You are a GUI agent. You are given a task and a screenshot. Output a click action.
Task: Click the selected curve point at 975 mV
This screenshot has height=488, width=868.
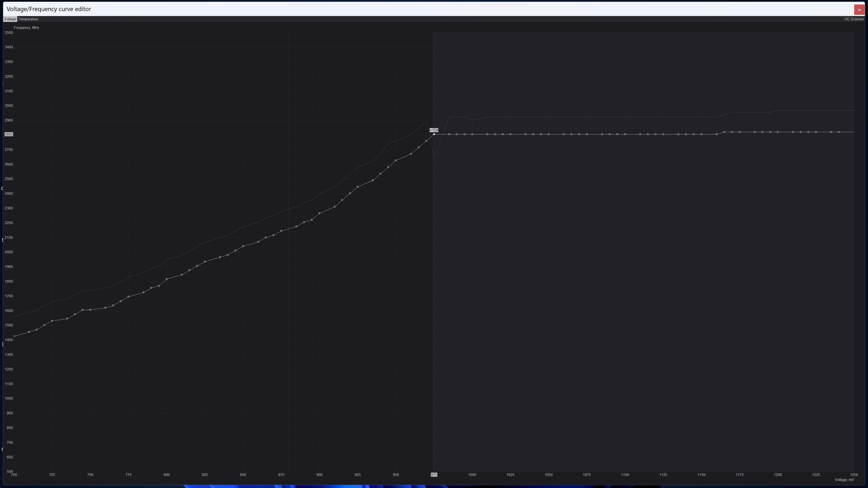(x=434, y=134)
